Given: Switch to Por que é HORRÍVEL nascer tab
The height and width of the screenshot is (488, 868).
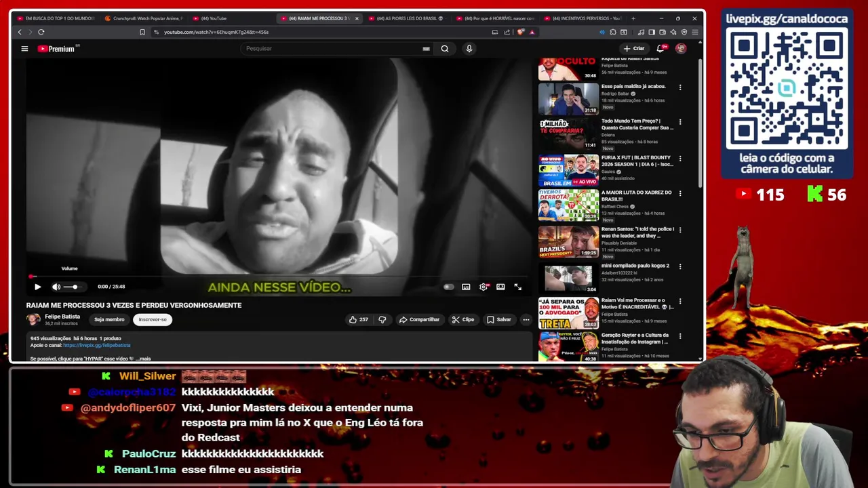Looking at the screenshot, I should point(495,18).
